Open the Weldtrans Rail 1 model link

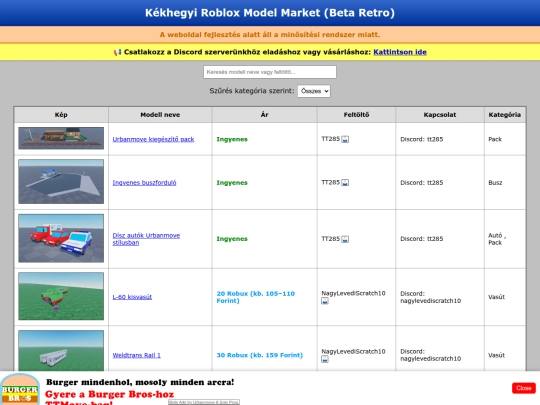pos(136,355)
